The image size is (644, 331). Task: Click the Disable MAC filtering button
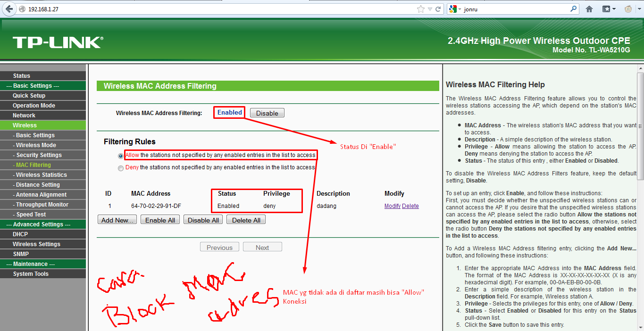click(x=267, y=113)
